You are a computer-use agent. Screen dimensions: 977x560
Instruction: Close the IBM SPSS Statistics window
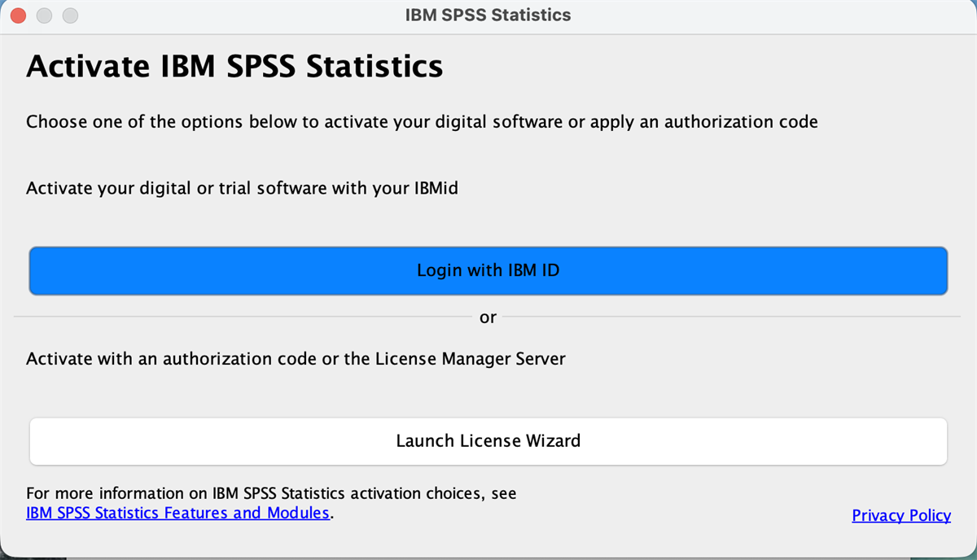pyautogui.click(x=18, y=15)
